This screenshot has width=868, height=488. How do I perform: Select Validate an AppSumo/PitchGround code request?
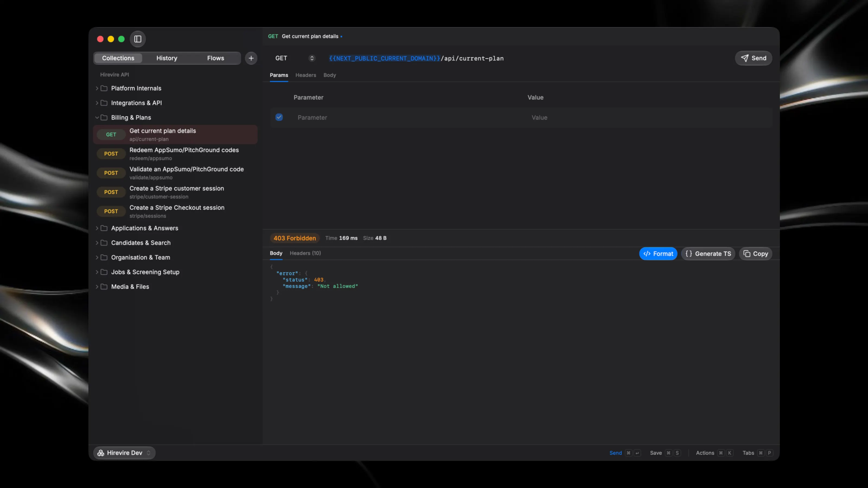(x=175, y=173)
